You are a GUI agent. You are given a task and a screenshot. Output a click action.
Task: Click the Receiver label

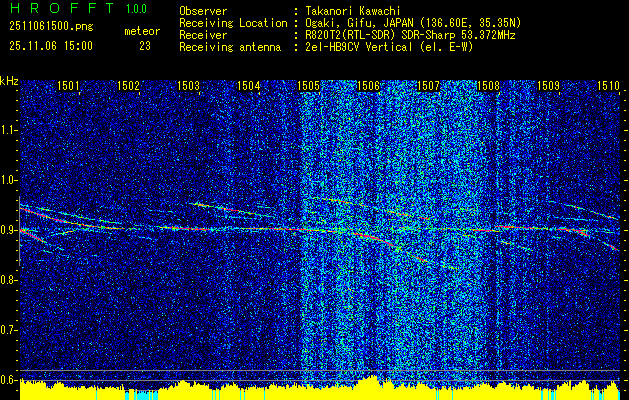203,35
